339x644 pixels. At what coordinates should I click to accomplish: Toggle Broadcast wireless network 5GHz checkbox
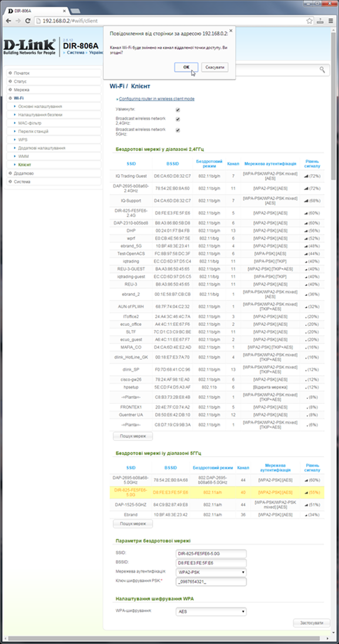coord(178,130)
